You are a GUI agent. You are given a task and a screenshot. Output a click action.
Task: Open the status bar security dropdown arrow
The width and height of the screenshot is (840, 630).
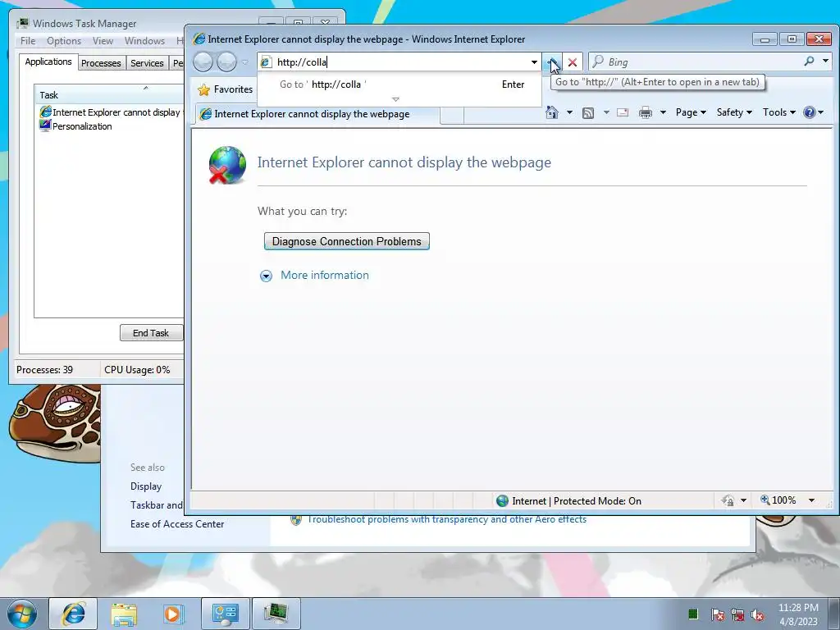coord(743,501)
